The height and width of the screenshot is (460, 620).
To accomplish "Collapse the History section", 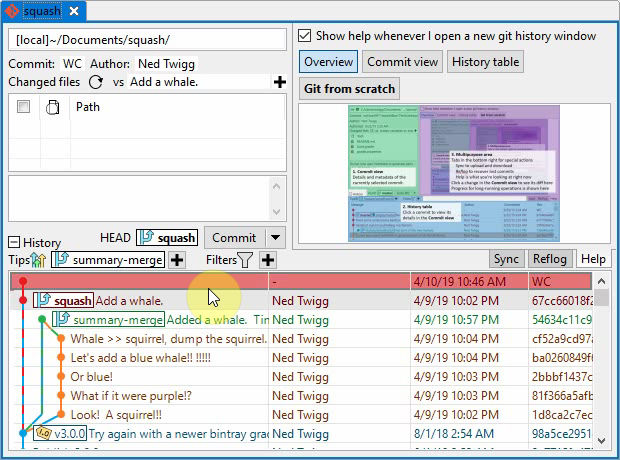I will click(x=14, y=242).
